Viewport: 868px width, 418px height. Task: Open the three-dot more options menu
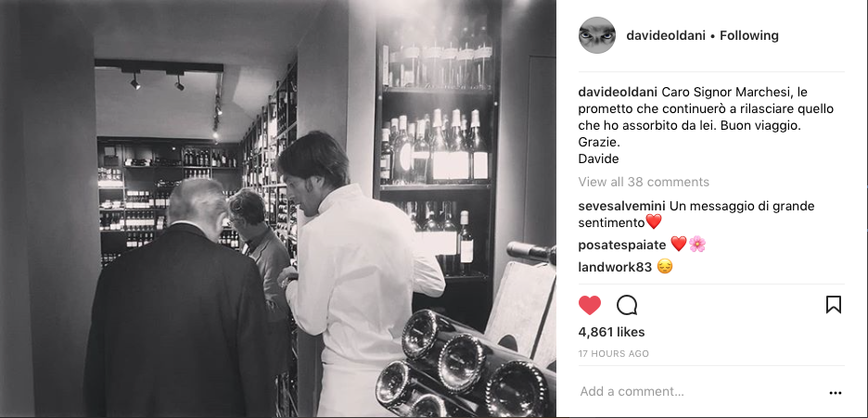click(x=836, y=393)
